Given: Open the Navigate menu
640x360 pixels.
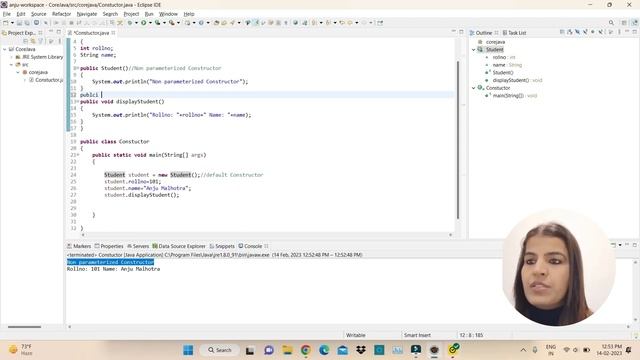Looking at the screenshot, I should coord(87,14).
